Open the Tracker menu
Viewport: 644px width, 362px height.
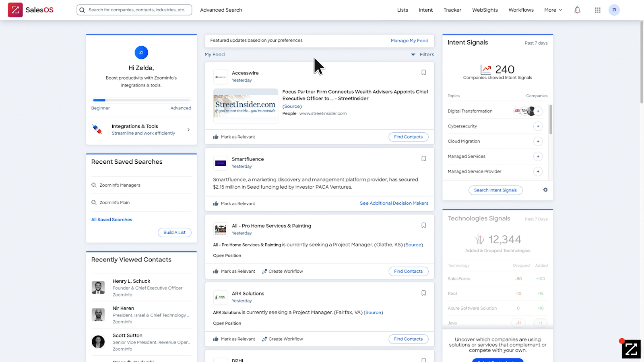point(452,10)
